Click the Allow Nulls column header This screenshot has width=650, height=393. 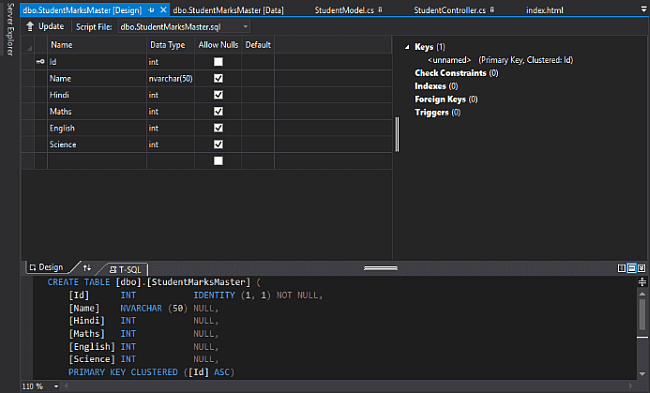218,45
